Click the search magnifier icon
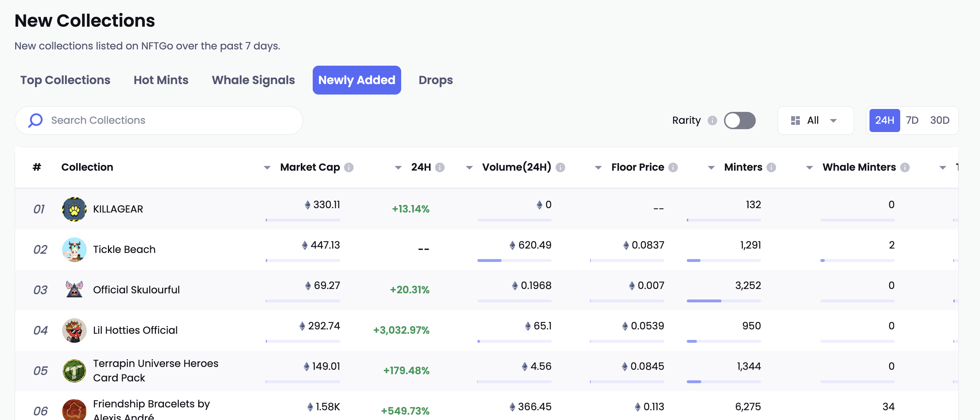 (x=35, y=121)
